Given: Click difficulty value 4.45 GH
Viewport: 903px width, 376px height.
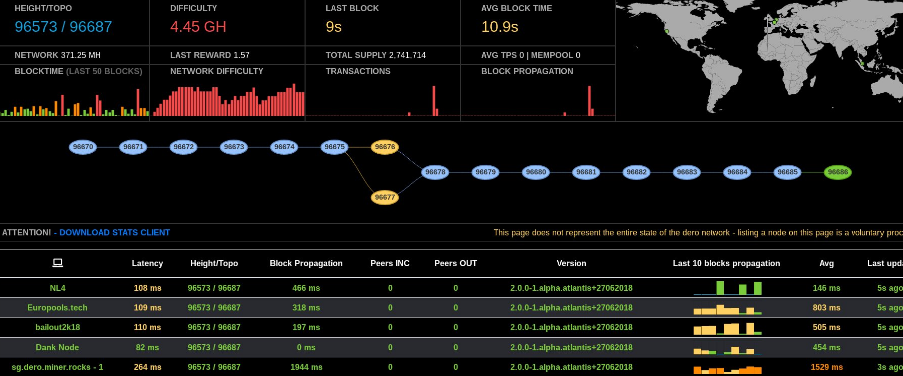Looking at the screenshot, I should click(198, 27).
